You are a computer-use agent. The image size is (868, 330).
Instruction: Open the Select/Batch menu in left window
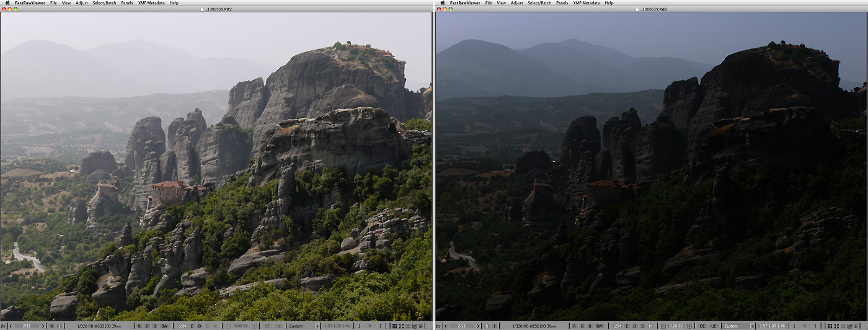(x=105, y=3)
